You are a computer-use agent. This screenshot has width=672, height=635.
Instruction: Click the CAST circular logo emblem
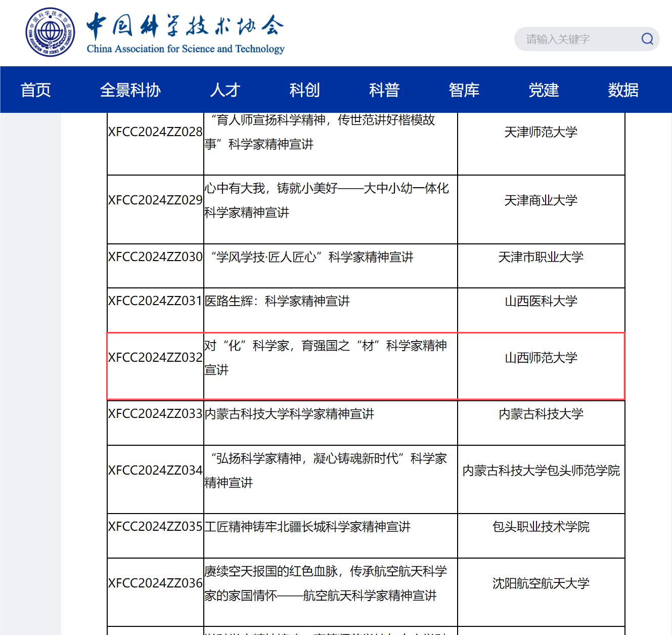coord(51,32)
